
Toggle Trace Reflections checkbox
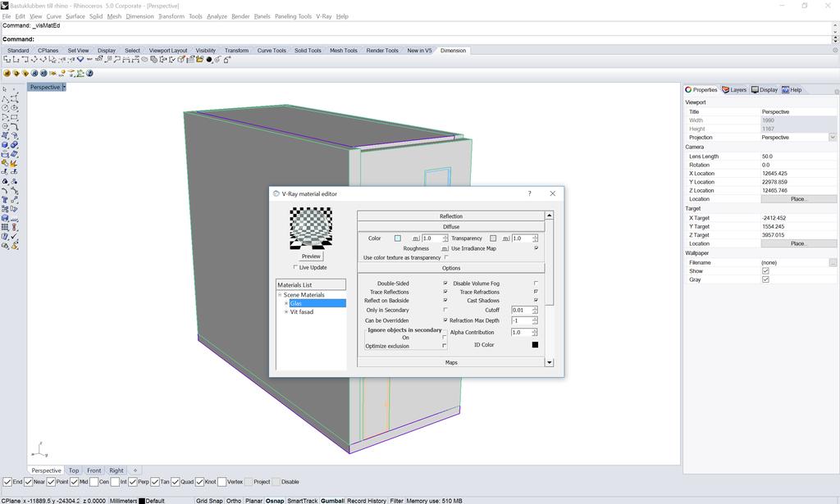click(445, 292)
